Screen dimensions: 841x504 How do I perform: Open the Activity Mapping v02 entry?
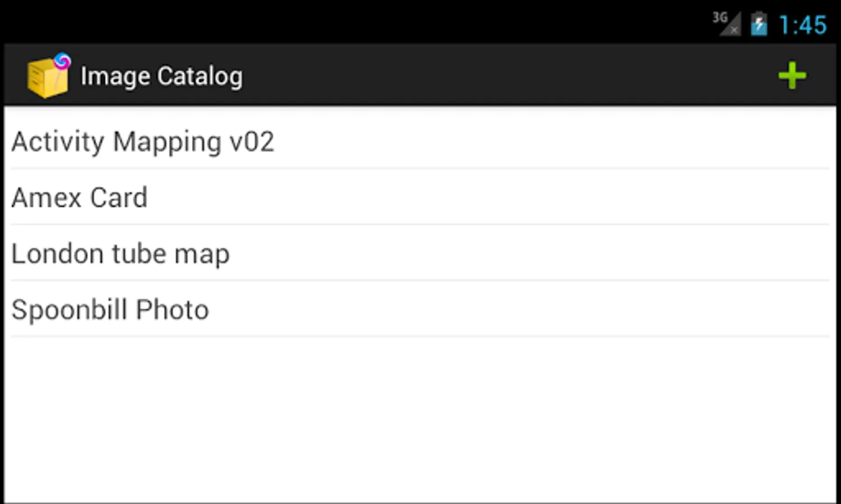143,142
